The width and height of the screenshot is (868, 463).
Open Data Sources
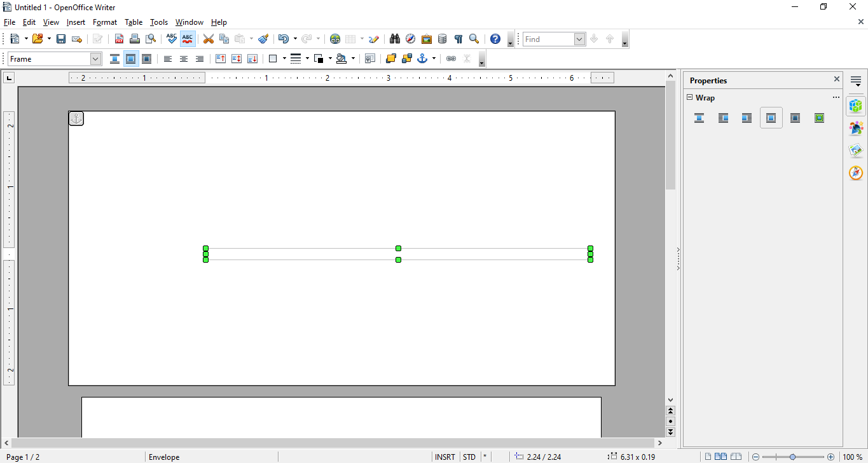(x=443, y=39)
